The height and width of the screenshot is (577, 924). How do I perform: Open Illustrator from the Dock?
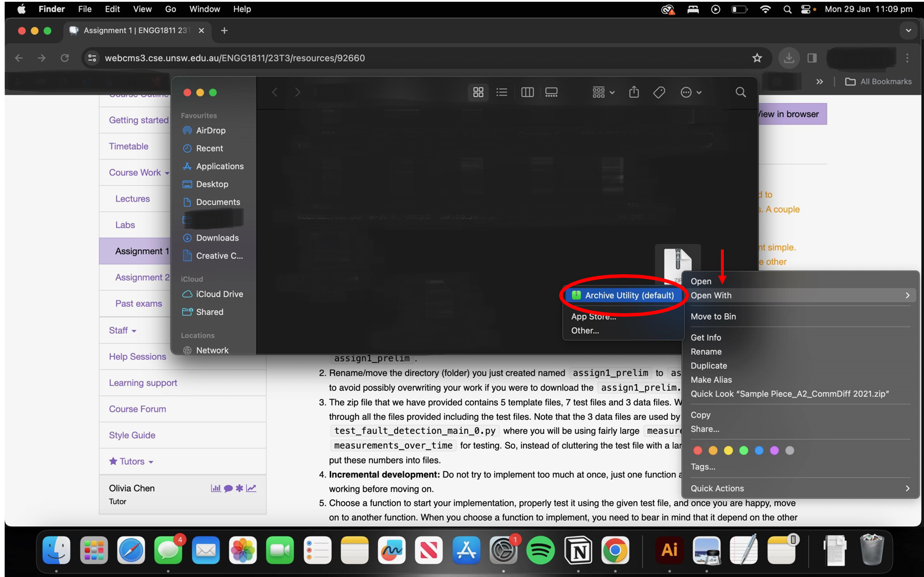[670, 550]
